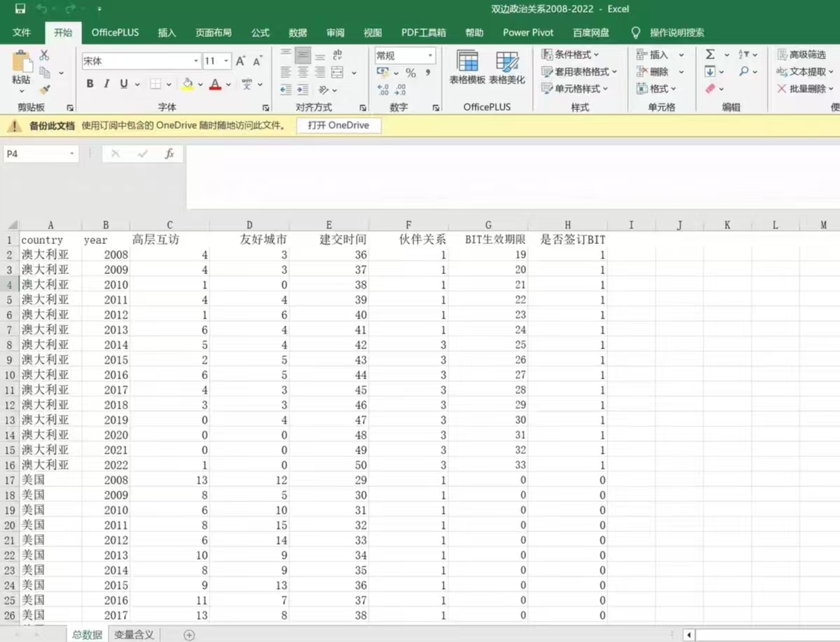Expand the borders dropdown arrow
The height and width of the screenshot is (642, 840).
[169, 84]
